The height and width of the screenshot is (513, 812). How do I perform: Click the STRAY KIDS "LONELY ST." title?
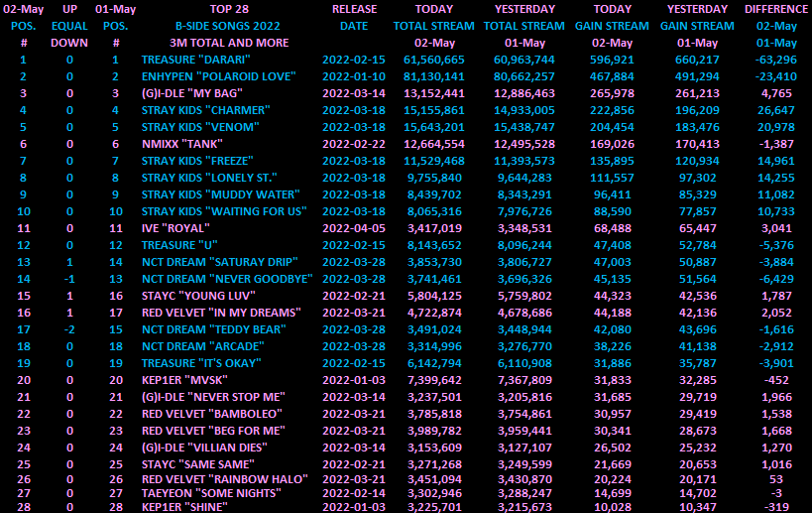209,178
